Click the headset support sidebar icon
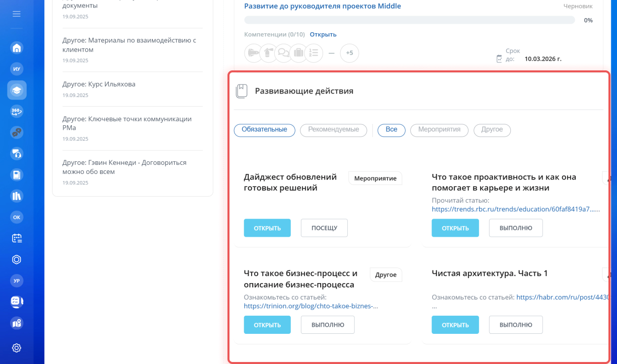This screenshot has height=364, width=617. click(x=17, y=153)
